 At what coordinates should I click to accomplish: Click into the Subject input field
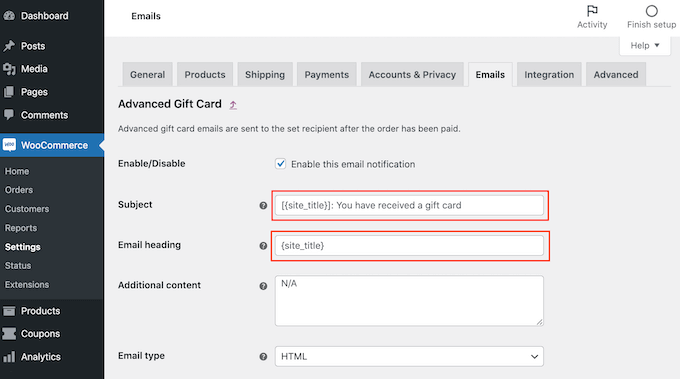coord(409,206)
